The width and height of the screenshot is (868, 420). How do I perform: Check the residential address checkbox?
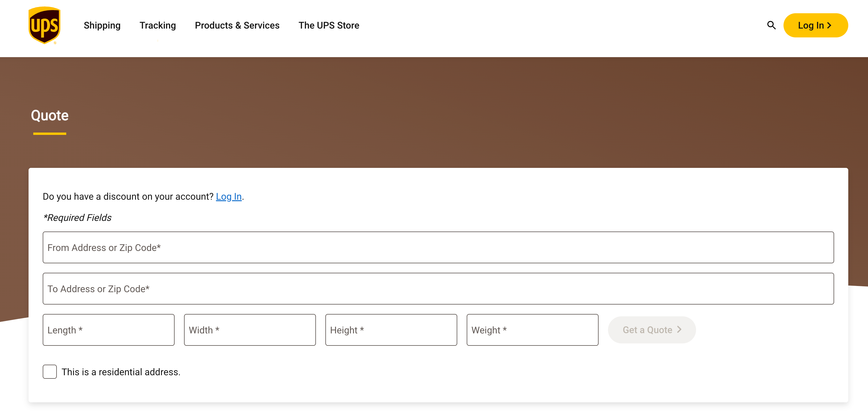click(49, 372)
